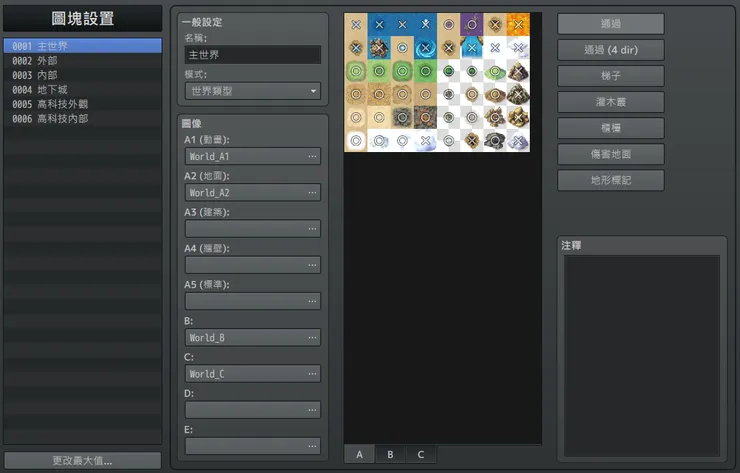
Task: Toggle passage on white snow patch on sand tile
Action: click(356, 141)
